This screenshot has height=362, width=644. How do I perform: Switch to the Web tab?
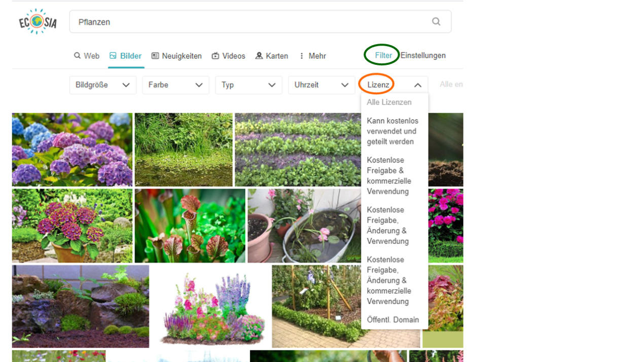click(x=87, y=56)
